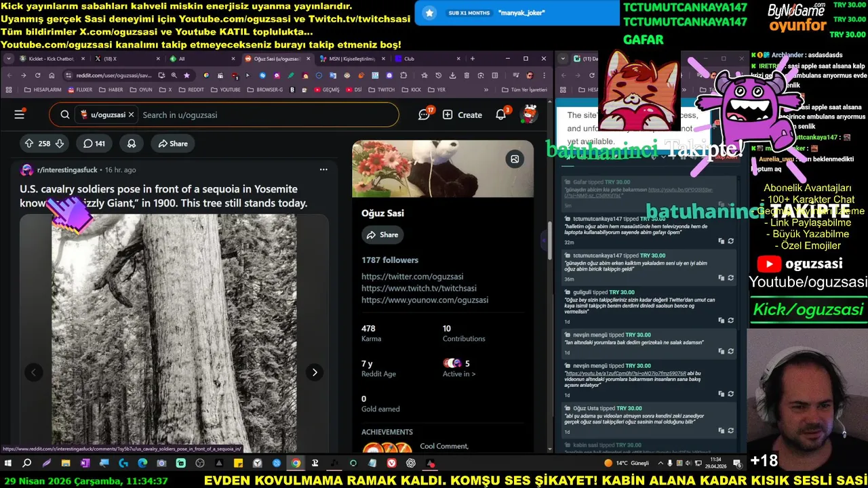
Task: Switch to the (18) X tab
Action: pos(127,59)
